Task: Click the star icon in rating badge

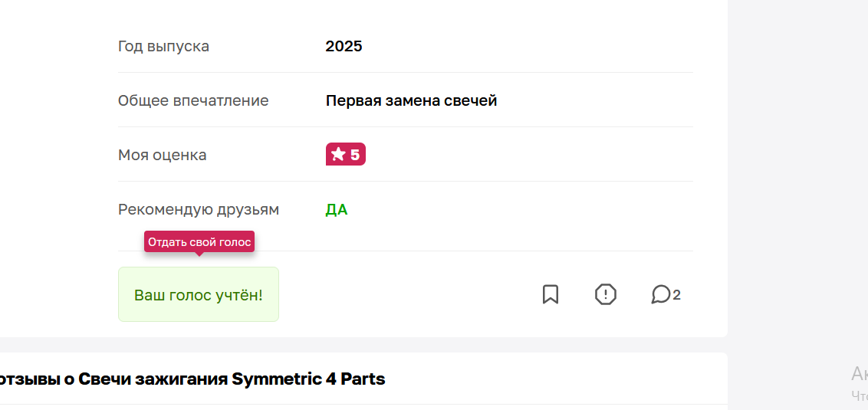Action: (338, 154)
